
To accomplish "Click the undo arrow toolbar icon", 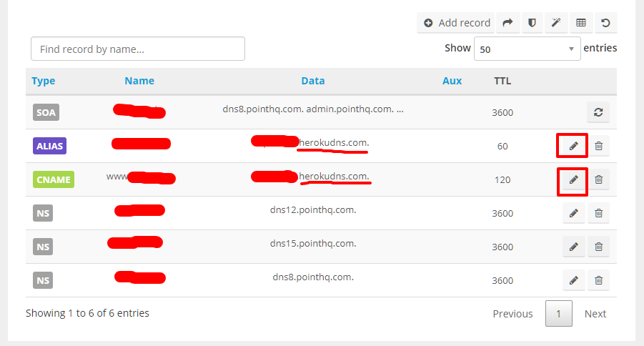I will pyautogui.click(x=605, y=23).
